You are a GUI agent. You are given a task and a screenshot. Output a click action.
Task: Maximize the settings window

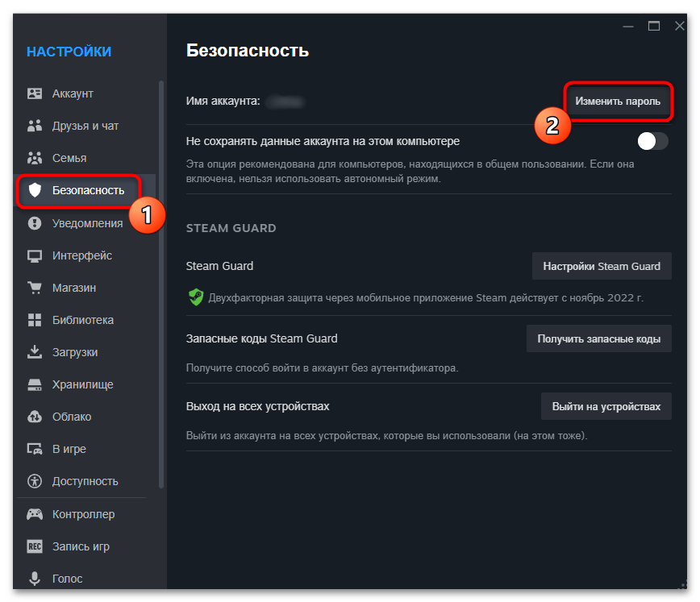[654, 26]
